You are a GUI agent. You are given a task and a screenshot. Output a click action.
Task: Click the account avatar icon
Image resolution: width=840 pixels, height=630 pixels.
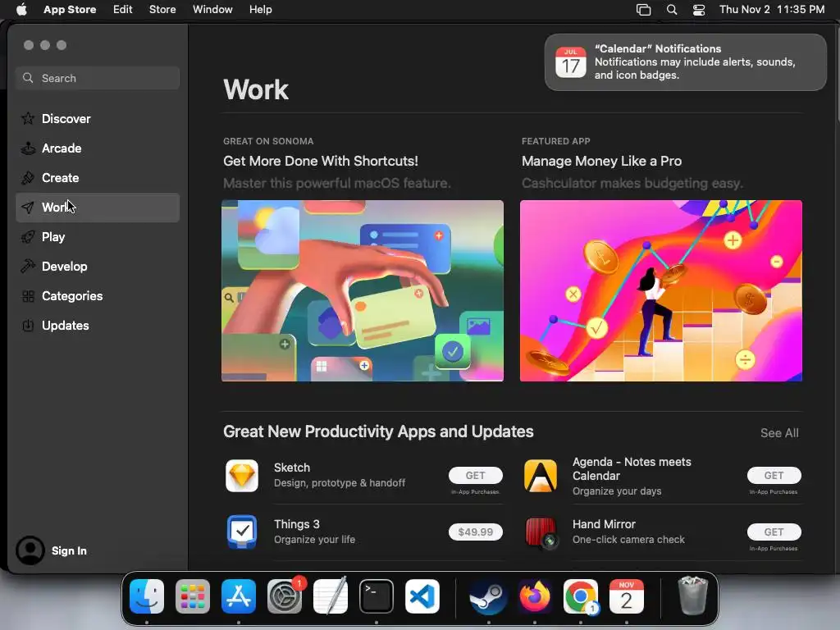click(x=30, y=550)
